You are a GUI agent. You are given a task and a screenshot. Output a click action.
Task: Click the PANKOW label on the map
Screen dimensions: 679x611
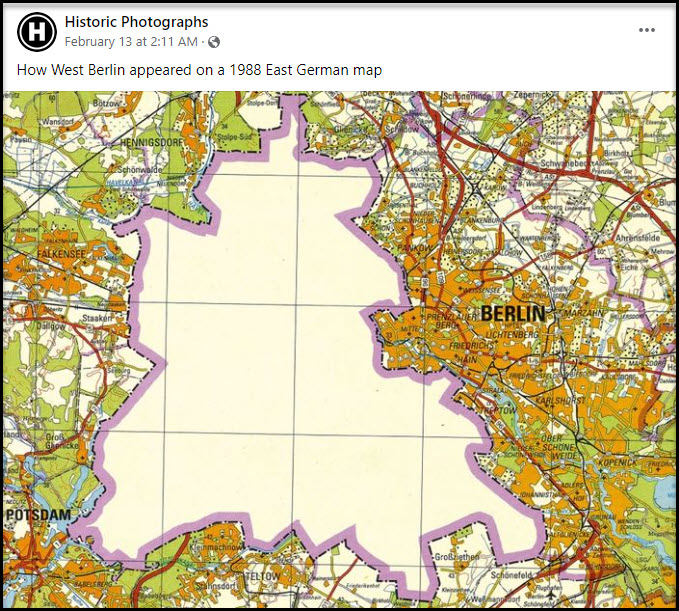pos(415,248)
